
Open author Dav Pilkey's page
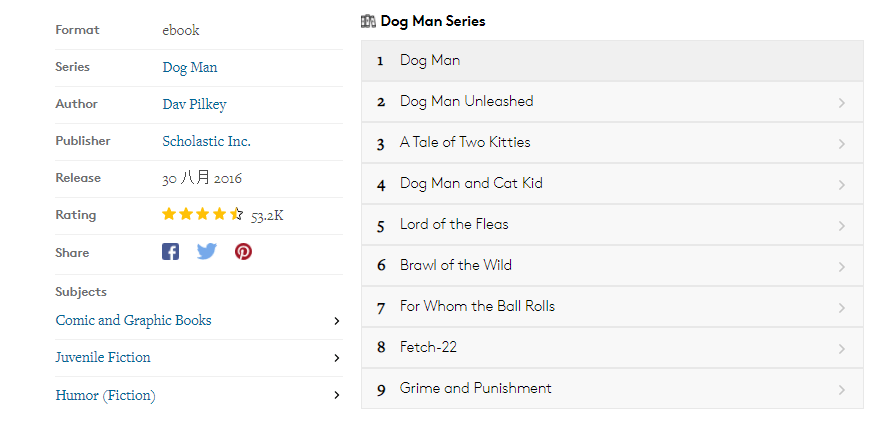193,104
